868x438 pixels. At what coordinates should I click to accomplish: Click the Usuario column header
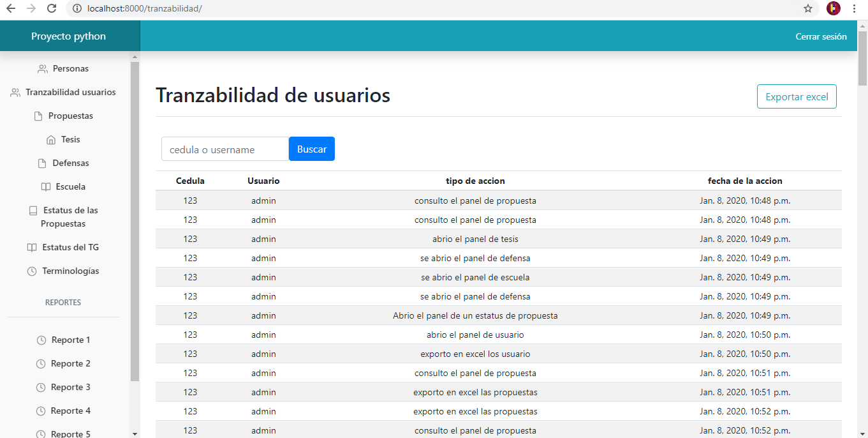tap(263, 181)
